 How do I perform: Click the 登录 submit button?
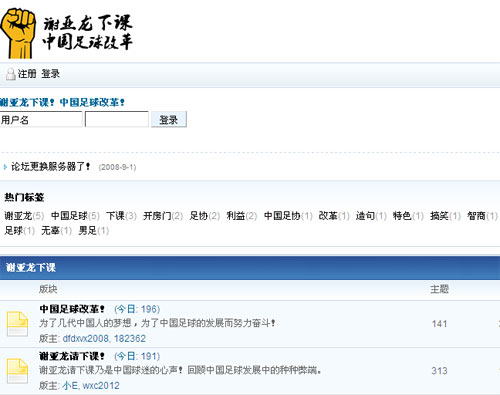click(x=169, y=119)
